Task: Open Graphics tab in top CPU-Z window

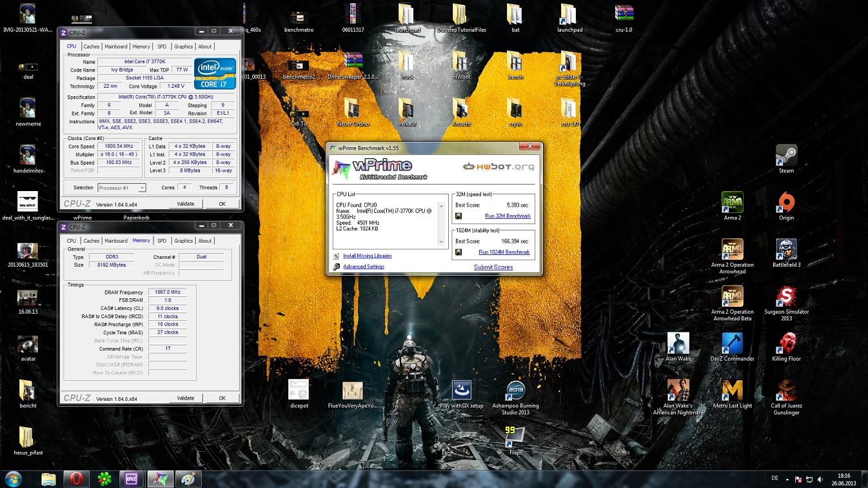Action: (x=184, y=46)
